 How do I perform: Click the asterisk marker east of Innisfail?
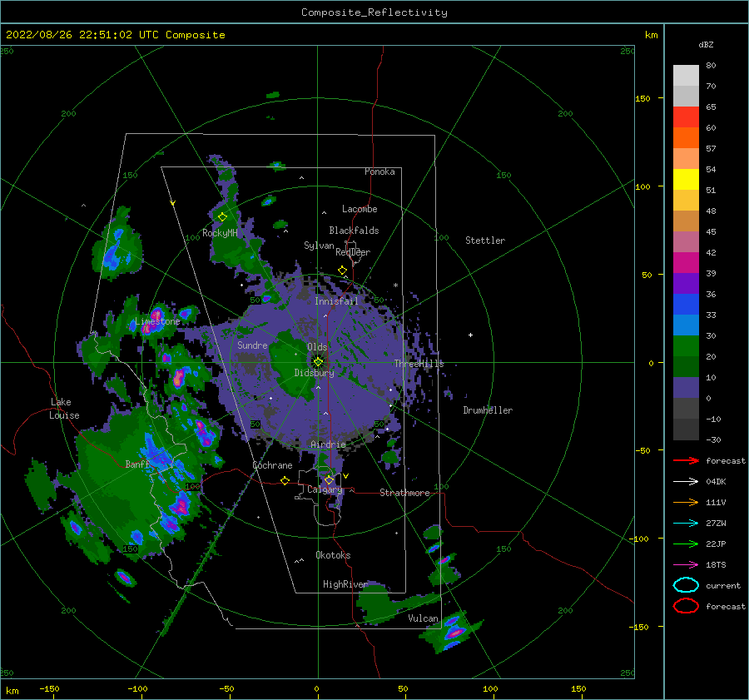pyautogui.click(x=395, y=285)
